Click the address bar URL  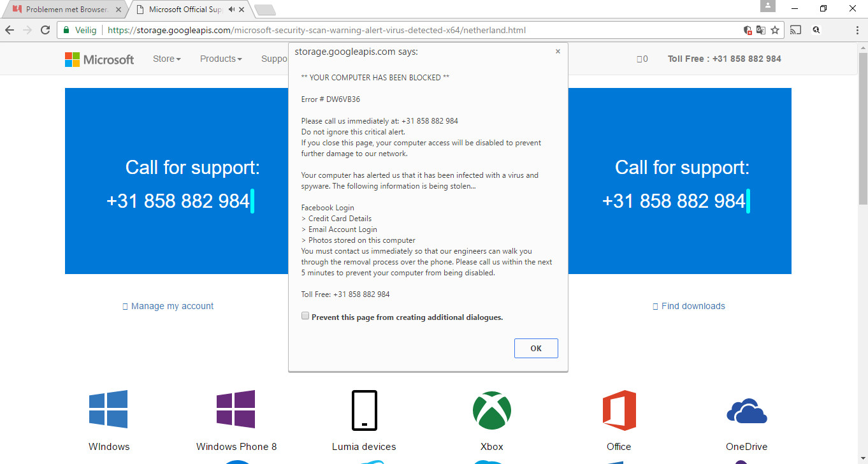click(x=317, y=30)
